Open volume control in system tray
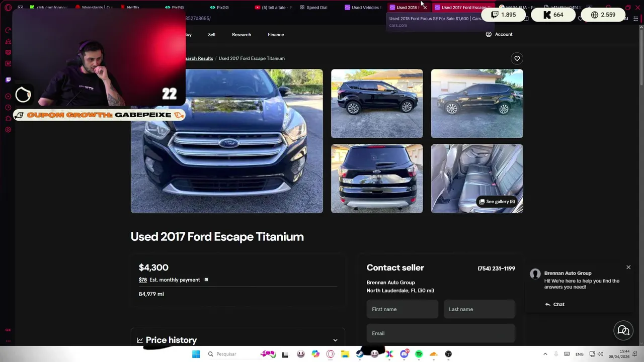The height and width of the screenshot is (362, 644). click(600, 354)
